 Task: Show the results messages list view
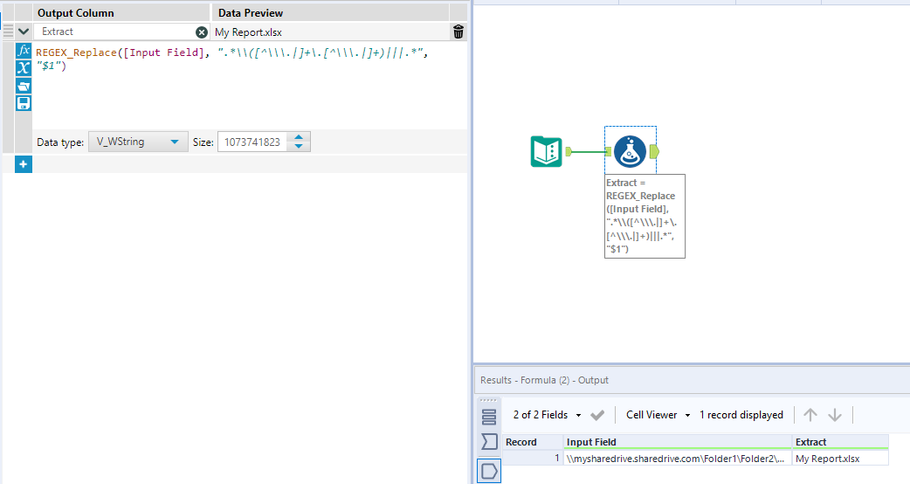pos(489,417)
